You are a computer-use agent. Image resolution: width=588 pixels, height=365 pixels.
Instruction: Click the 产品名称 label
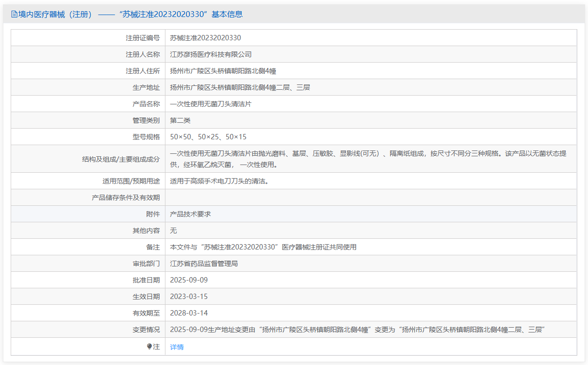pyautogui.click(x=146, y=104)
